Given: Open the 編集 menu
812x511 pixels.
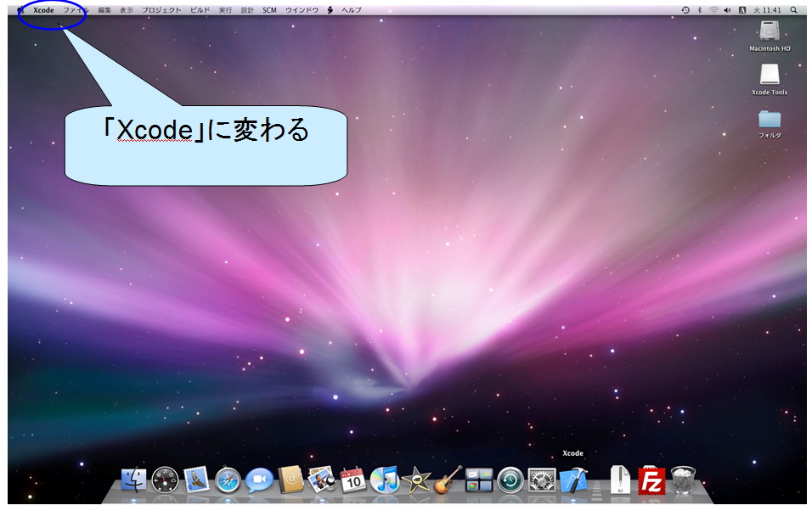Looking at the screenshot, I should pyautogui.click(x=104, y=10).
